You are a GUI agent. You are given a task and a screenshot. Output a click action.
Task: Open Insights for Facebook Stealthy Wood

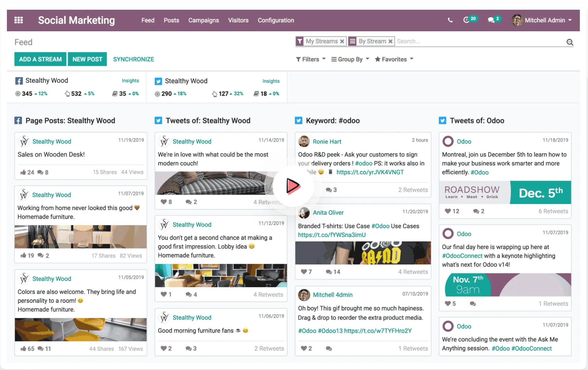tap(130, 81)
